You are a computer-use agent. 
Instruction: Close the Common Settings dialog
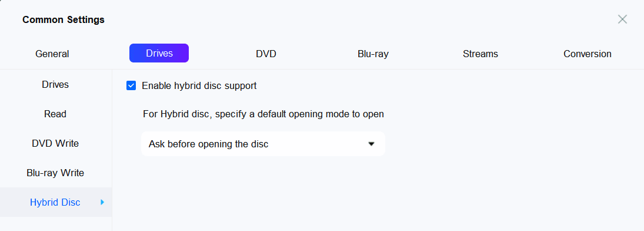(622, 19)
